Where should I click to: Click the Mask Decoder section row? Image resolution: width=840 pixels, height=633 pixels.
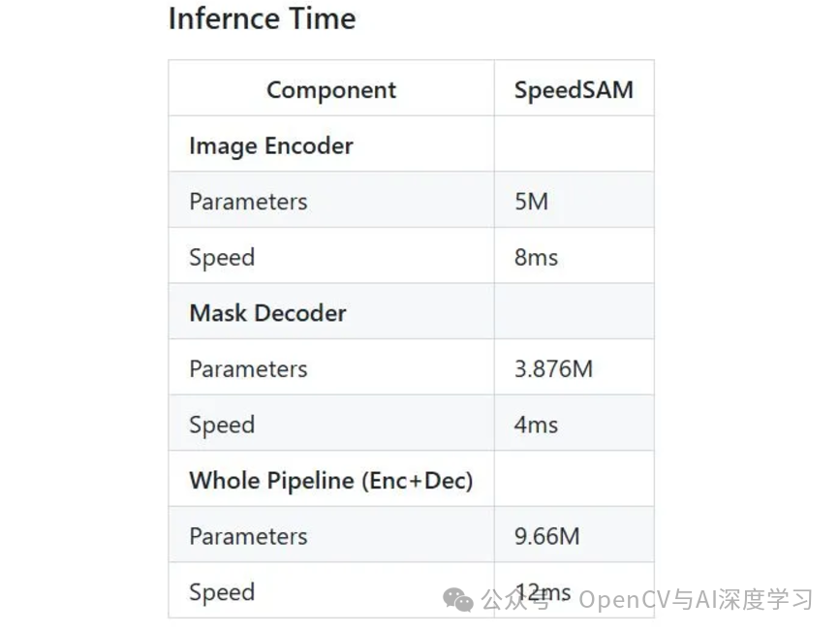[267, 313]
